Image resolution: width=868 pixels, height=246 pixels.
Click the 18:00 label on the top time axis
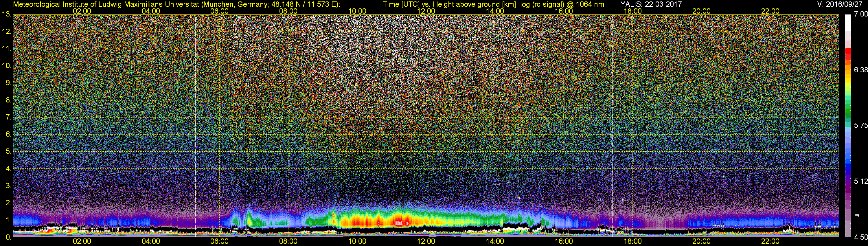[x=632, y=11]
